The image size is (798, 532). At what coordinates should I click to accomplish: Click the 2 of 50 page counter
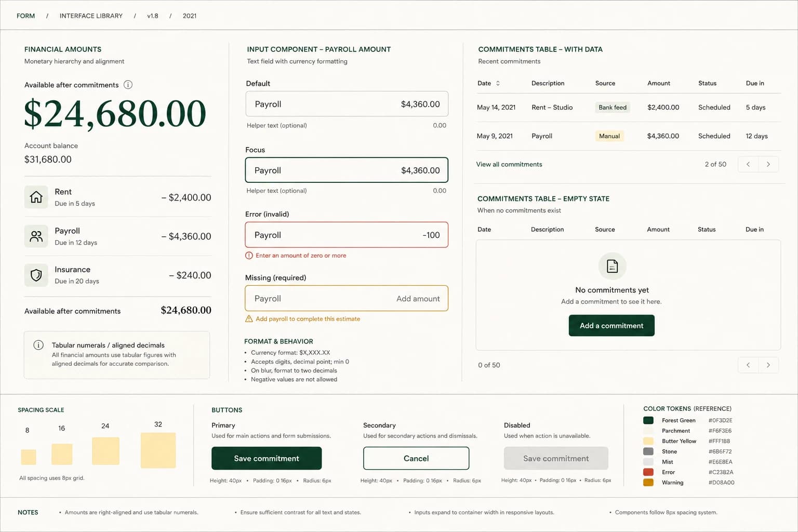(x=715, y=164)
